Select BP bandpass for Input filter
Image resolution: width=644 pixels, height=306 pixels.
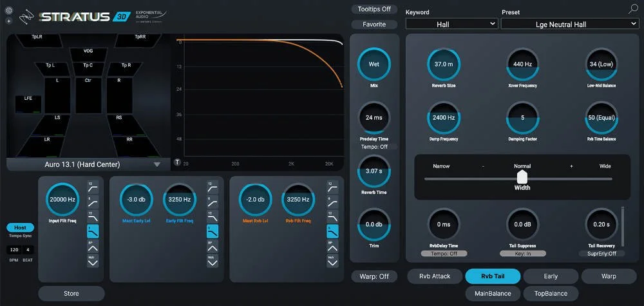coord(93,246)
